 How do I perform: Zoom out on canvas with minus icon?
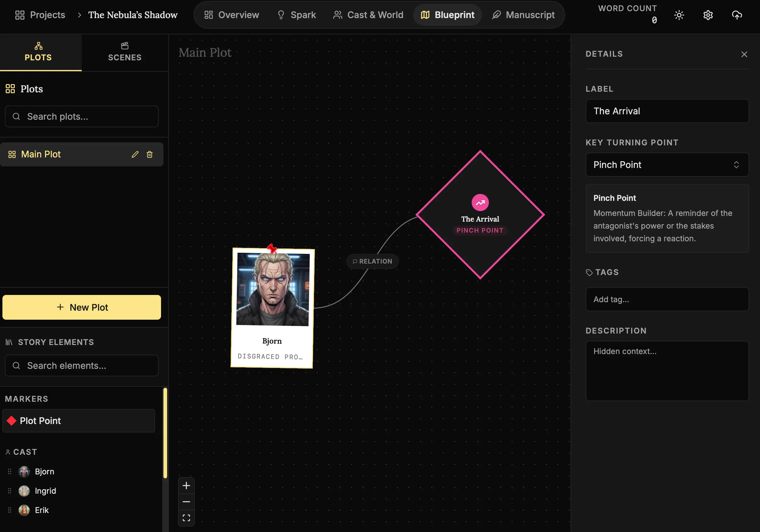coord(186,502)
